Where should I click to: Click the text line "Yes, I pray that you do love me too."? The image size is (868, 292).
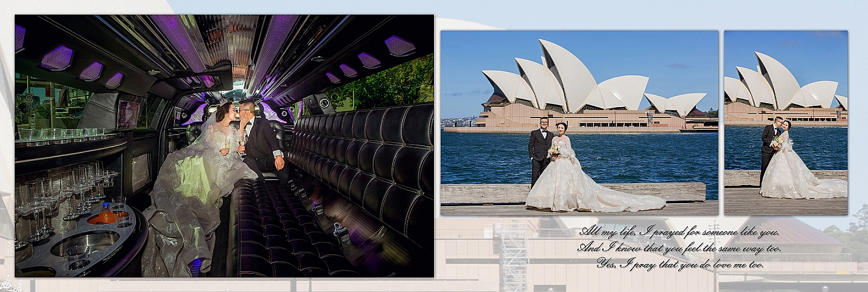[x=680, y=264]
